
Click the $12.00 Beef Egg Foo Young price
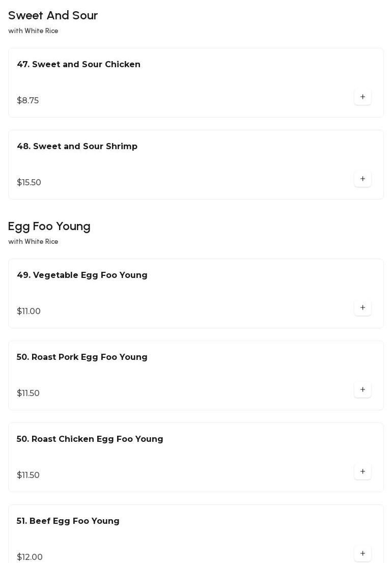(30, 557)
